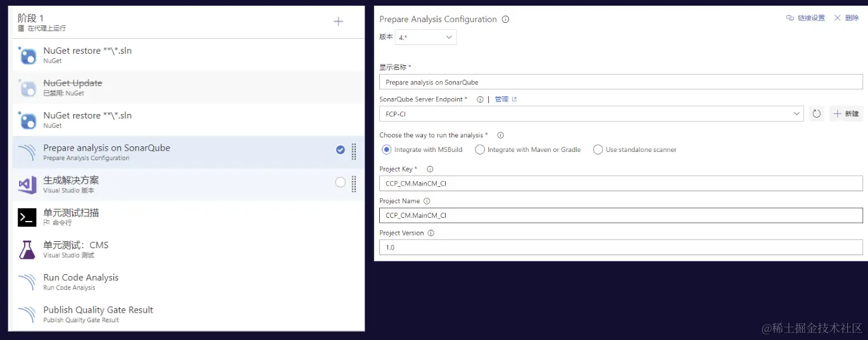868x340 pixels.
Task: Select the first NuGet restore **\*.sln row
Action: coord(189,55)
